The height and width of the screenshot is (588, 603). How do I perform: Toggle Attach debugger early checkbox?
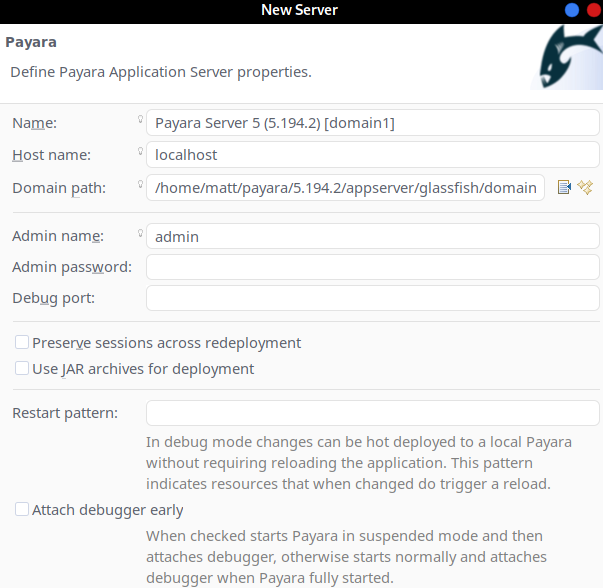22,510
